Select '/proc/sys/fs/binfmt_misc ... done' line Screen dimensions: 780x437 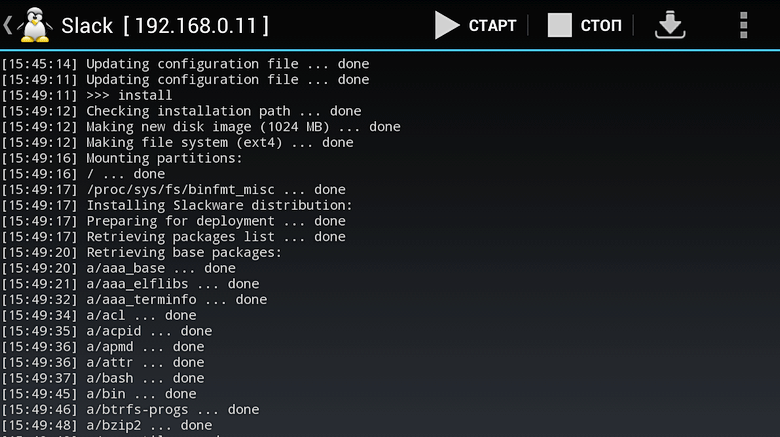coord(173,190)
